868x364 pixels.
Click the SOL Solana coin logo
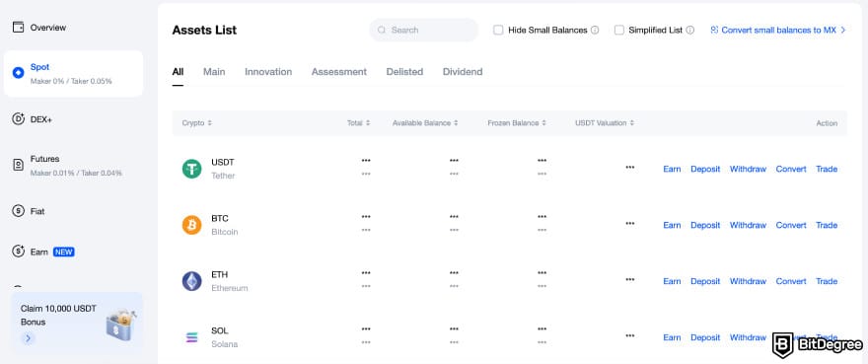(x=192, y=337)
